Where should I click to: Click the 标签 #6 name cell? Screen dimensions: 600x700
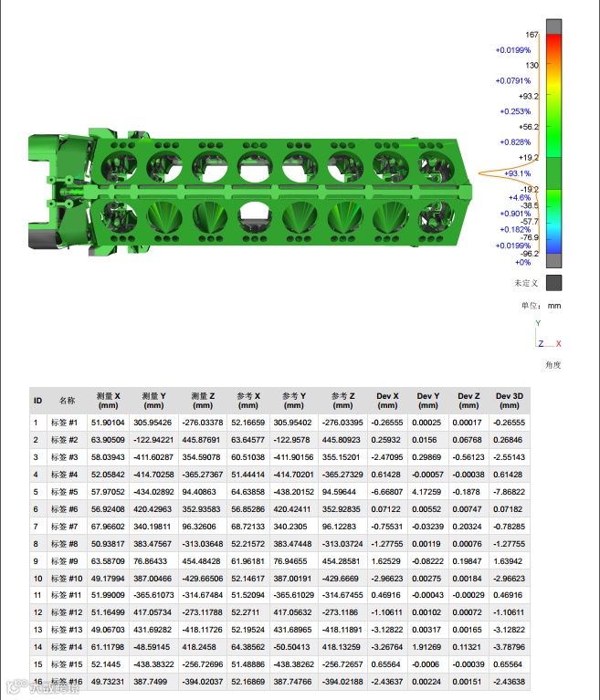67,509
